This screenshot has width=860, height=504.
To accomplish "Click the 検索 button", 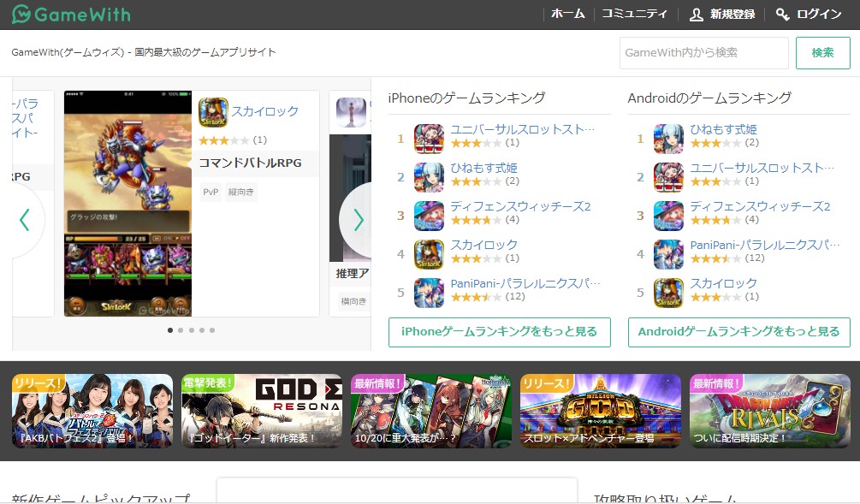I will (x=822, y=53).
